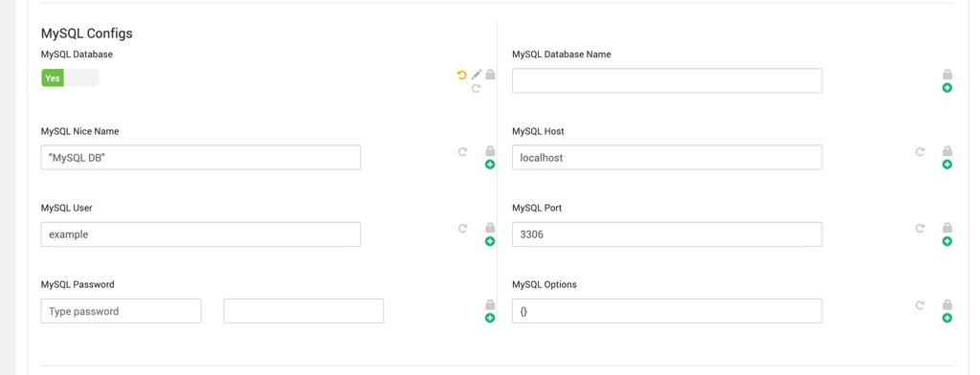Click the lock icon for MySQL Port
The width and height of the screenshot is (980, 375).
(947, 228)
